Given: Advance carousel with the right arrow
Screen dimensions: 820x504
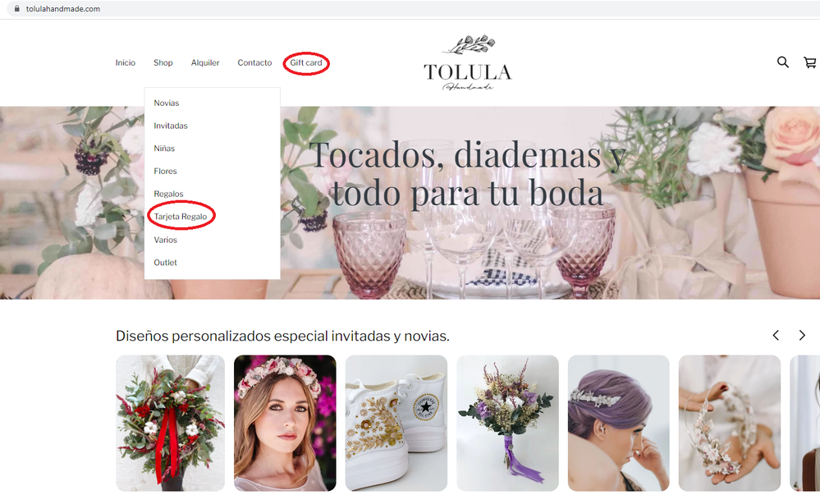Looking at the screenshot, I should [x=802, y=335].
